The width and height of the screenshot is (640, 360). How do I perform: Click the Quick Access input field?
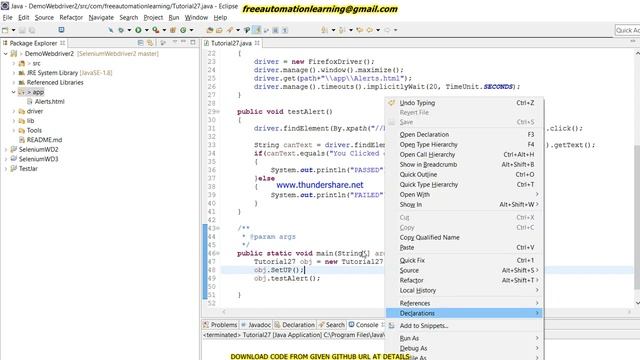click(627, 30)
